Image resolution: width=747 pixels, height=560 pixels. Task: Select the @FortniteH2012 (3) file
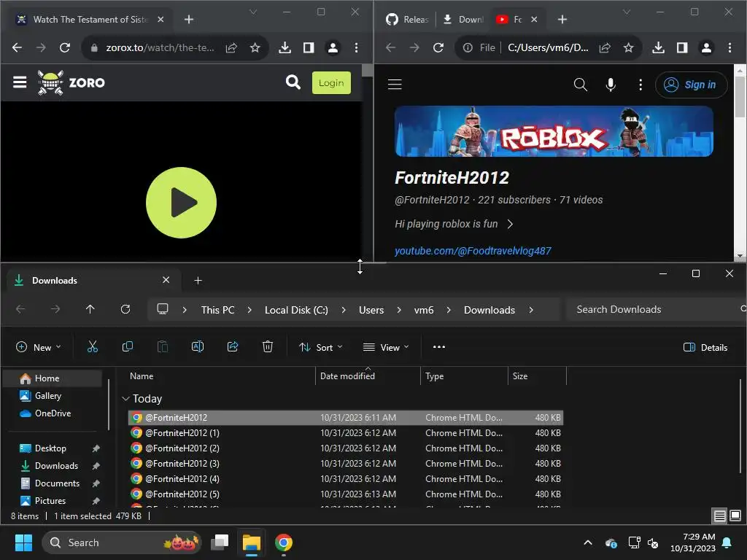coord(345,463)
